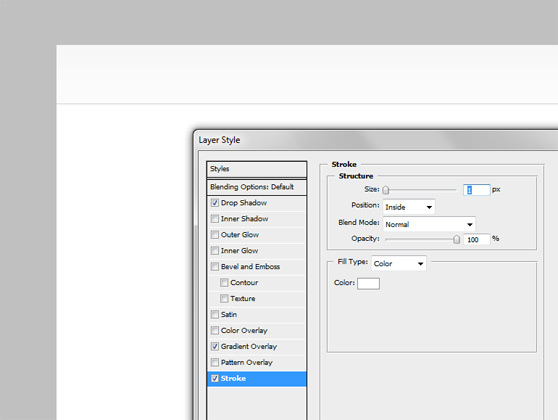Open Blending Options: Default entry
Viewport: 558px width, 420px height.
[256, 187]
